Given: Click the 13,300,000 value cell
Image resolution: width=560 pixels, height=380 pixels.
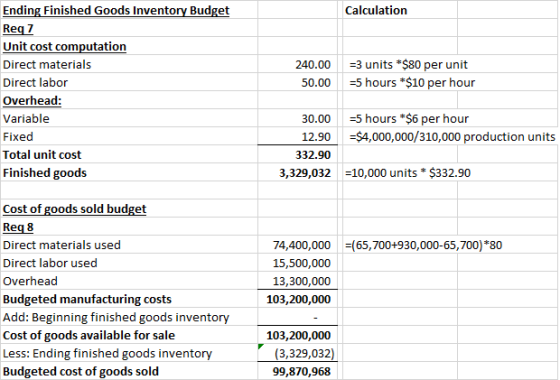Looking at the screenshot, I should tap(298, 281).
